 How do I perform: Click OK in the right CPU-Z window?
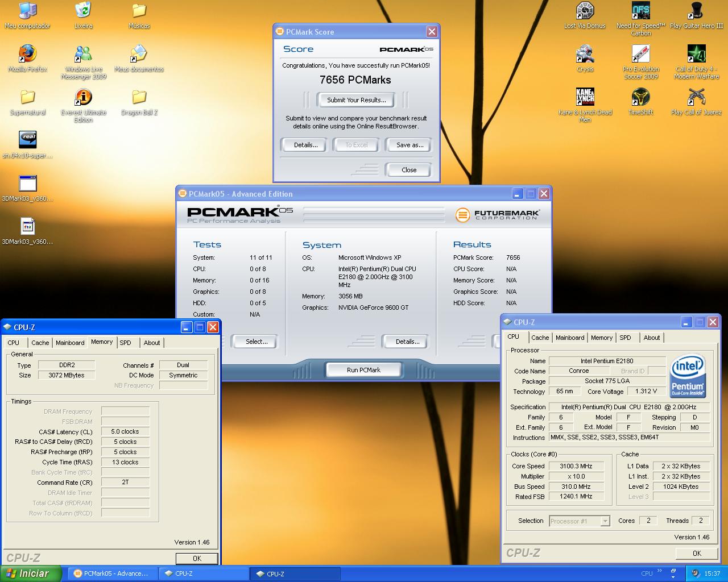coord(697,553)
